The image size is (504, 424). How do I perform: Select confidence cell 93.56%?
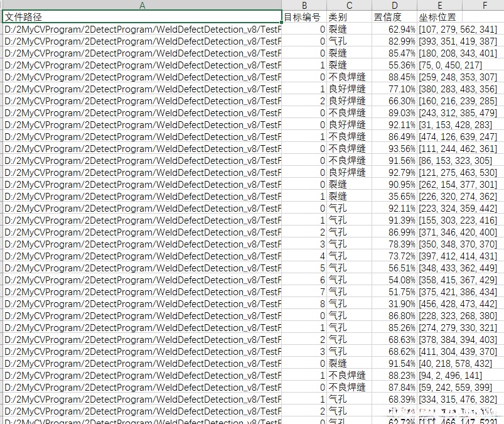point(395,149)
